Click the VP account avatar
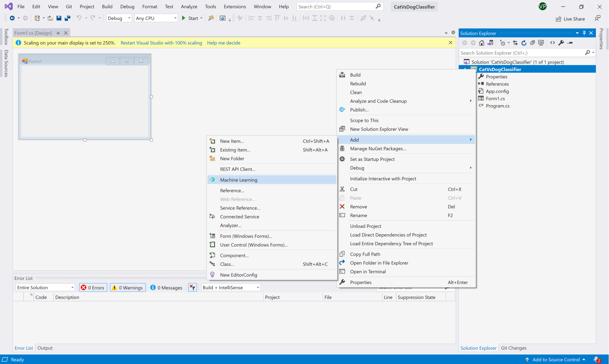 (542, 7)
